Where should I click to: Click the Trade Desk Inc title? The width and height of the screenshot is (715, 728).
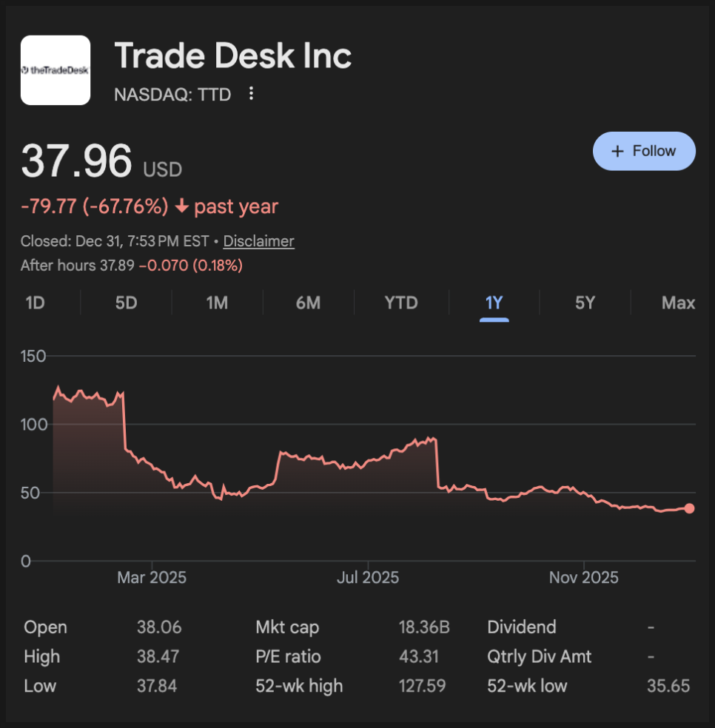coord(233,55)
